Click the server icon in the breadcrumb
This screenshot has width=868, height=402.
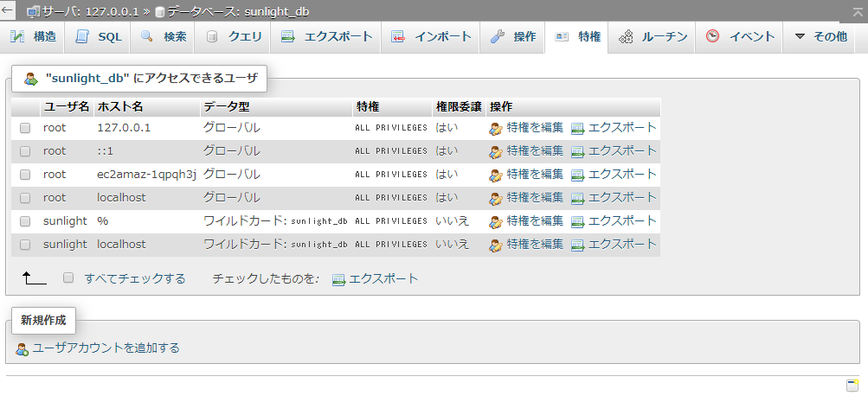point(33,12)
